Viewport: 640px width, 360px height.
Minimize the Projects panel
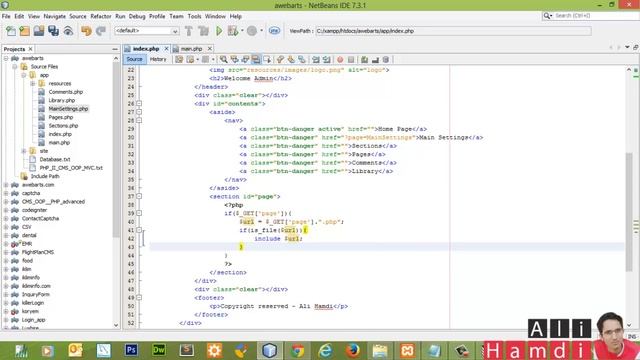point(115,49)
